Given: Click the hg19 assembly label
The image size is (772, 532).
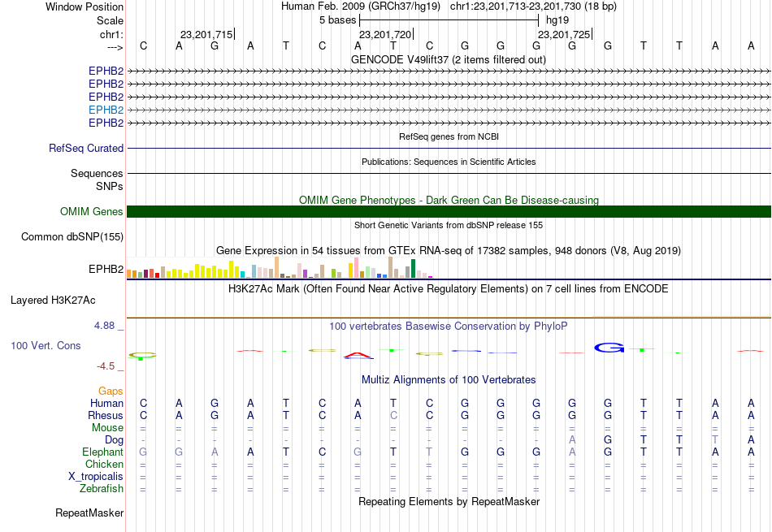Looking at the screenshot, I should click(557, 20).
